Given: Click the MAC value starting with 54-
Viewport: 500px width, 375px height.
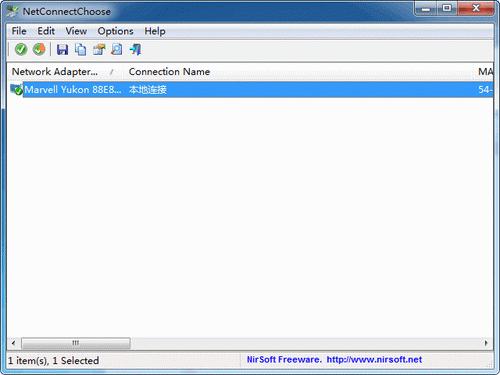Looking at the screenshot, I should pos(485,89).
